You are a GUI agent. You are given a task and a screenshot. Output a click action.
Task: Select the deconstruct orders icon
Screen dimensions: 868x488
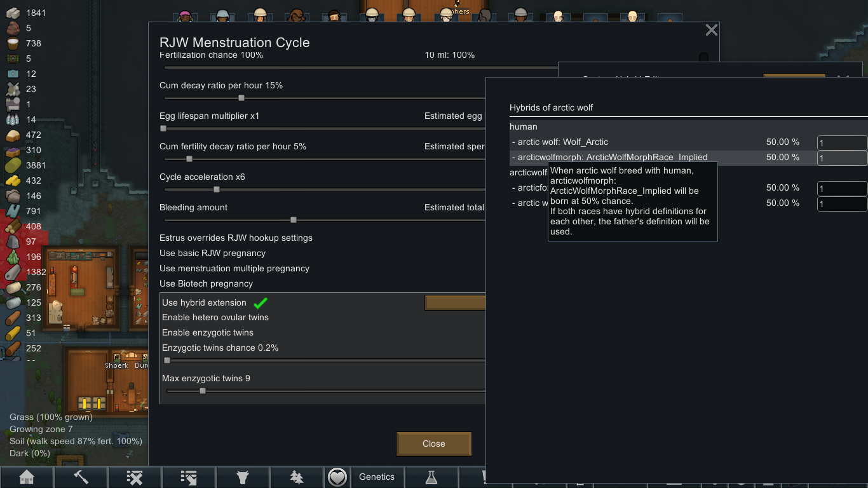click(189, 477)
